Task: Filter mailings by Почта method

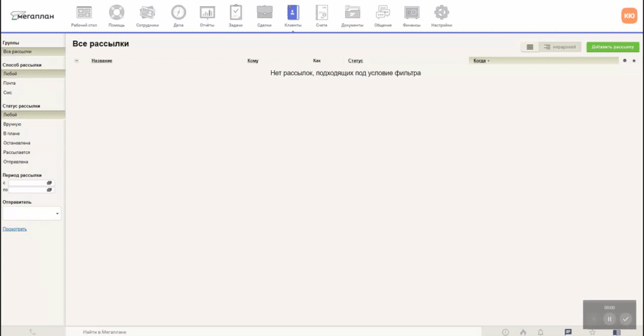Action: [x=10, y=83]
